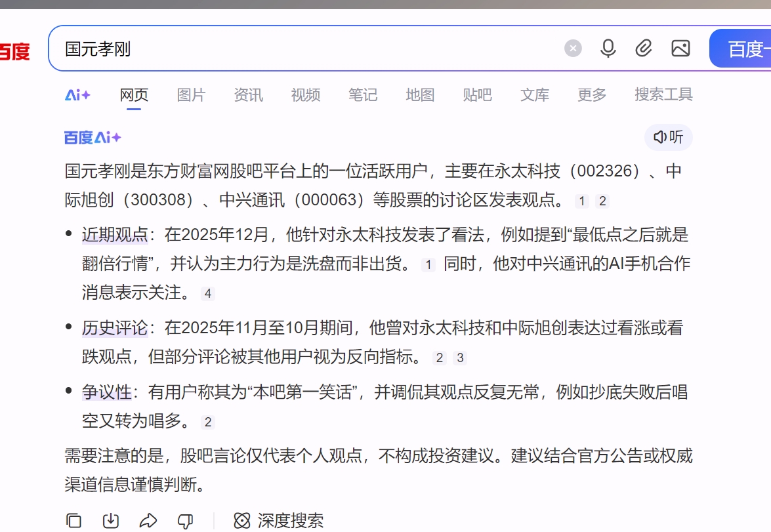Switch to the 图片 tab
Image resolution: width=771 pixels, height=532 pixels.
coord(191,94)
